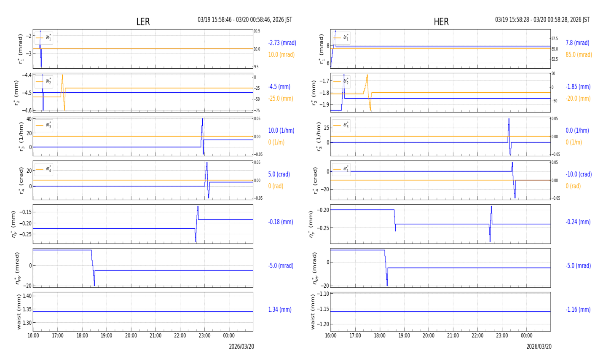
Task: Select the 18:00 tick label under HER
Action: (380, 336)
